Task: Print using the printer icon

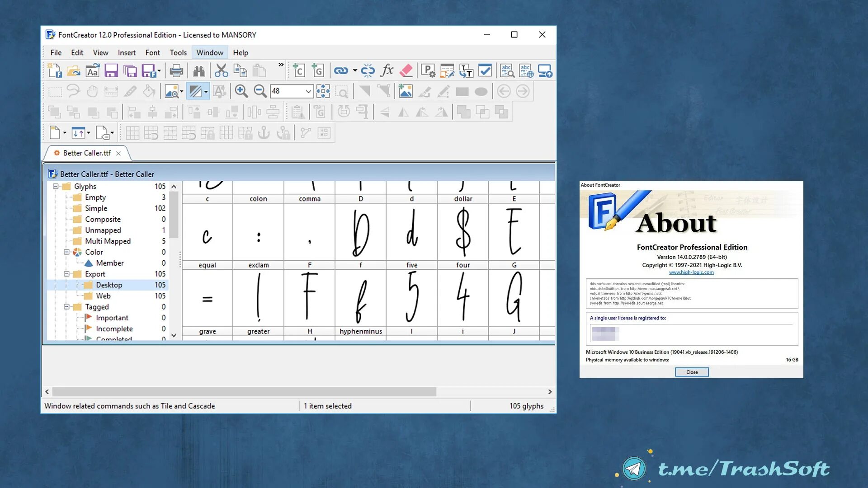Action: (x=176, y=71)
